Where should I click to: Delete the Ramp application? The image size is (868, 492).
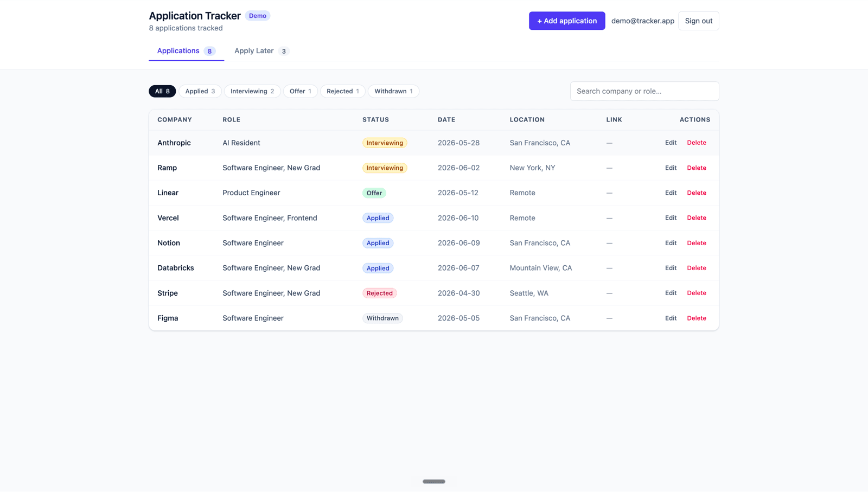point(697,168)
